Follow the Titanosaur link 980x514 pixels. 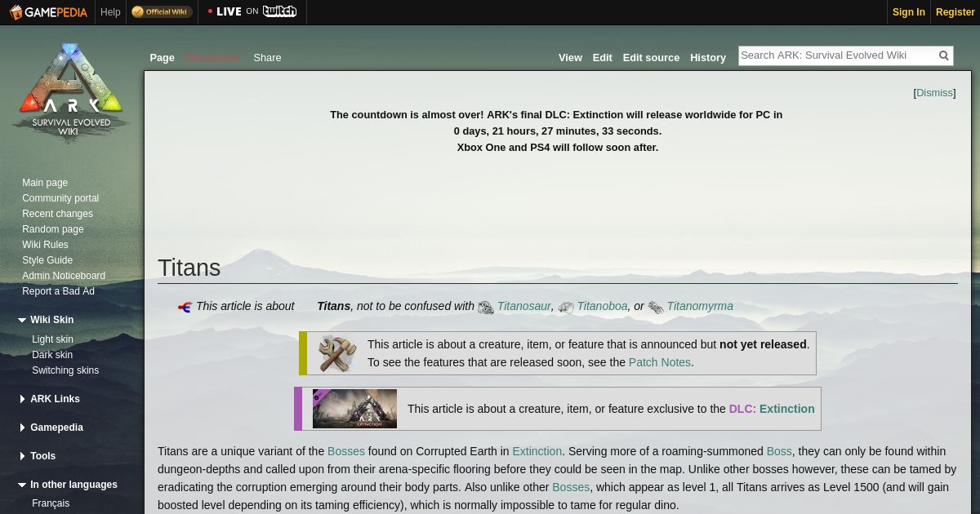click(x=524, y=306)
